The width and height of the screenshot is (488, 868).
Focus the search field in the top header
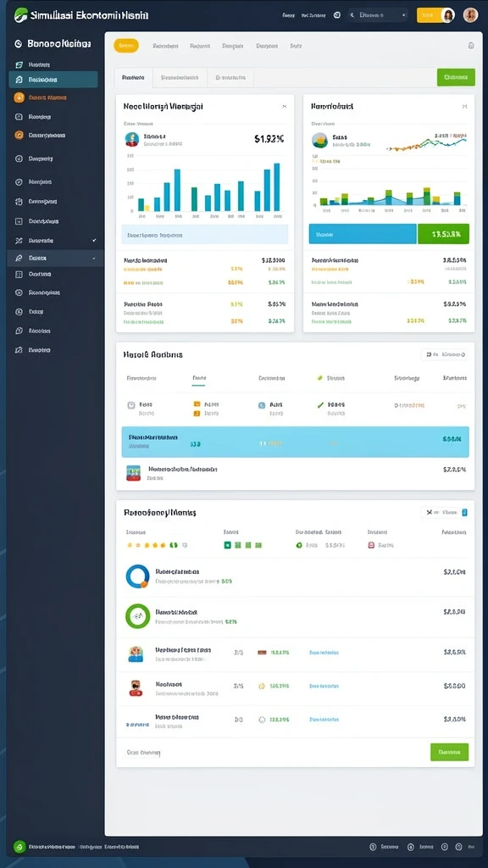[378, 15]
